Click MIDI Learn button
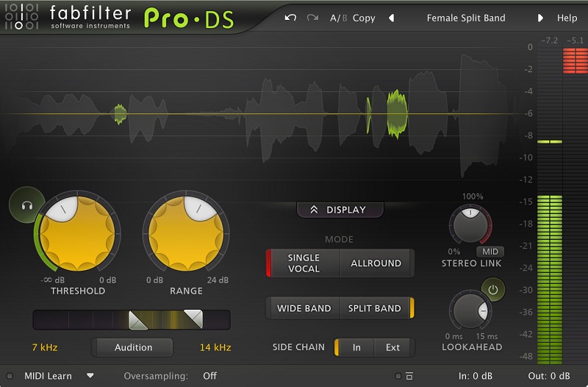 48,376
